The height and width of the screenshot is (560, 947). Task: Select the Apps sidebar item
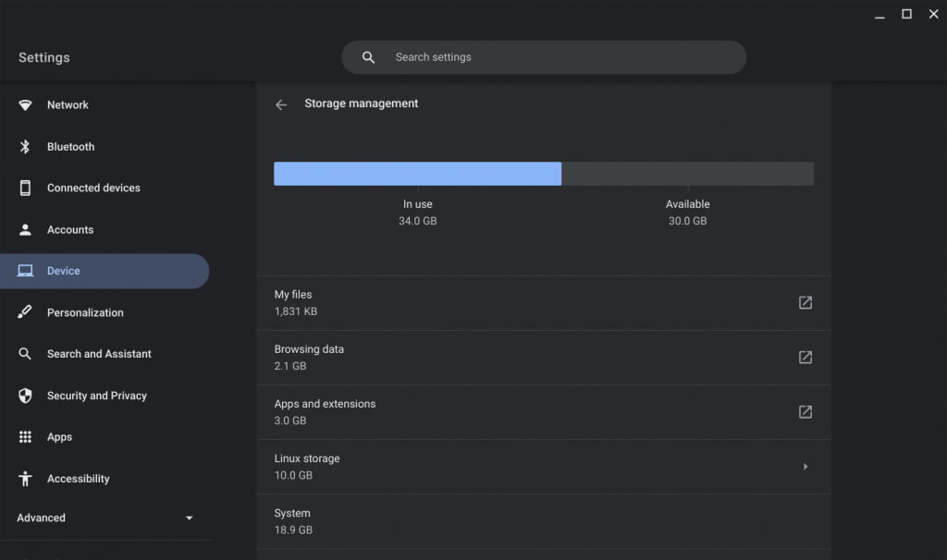(60, 437)
